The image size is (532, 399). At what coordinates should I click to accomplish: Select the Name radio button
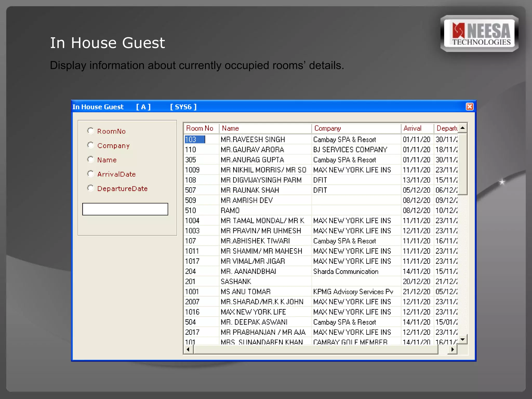point(90,159)
